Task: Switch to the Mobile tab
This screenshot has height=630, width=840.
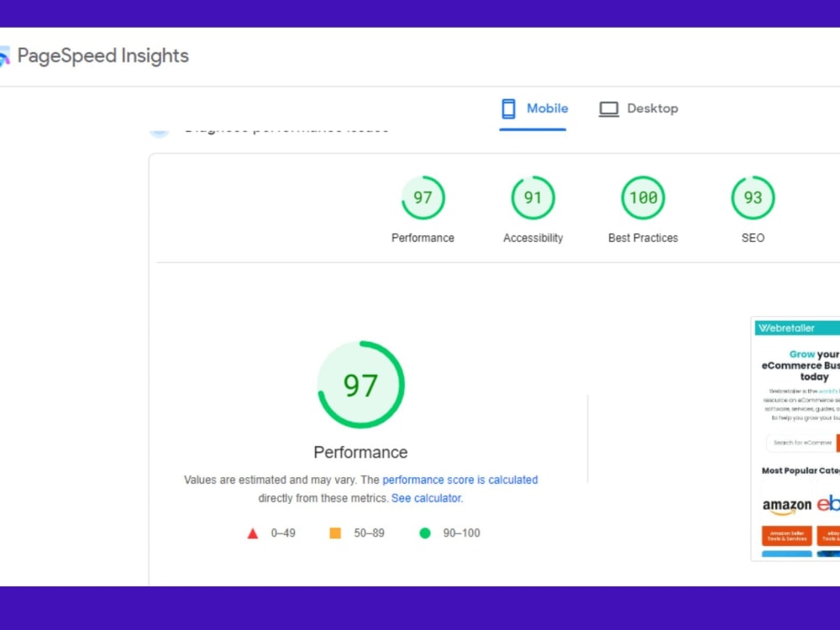Action: [533, 108]
